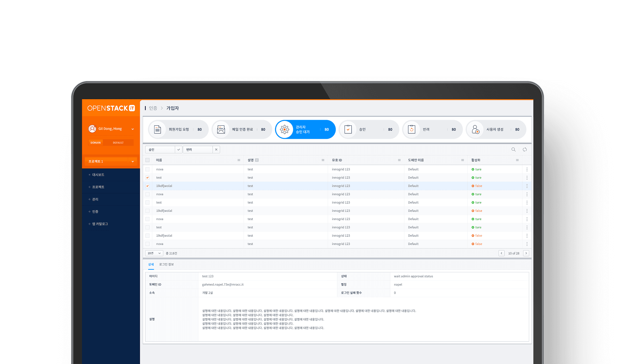Viewport: 617px width, 364px height.
Task: Select the DOMAIN button
Action: [x=96, y=143]
